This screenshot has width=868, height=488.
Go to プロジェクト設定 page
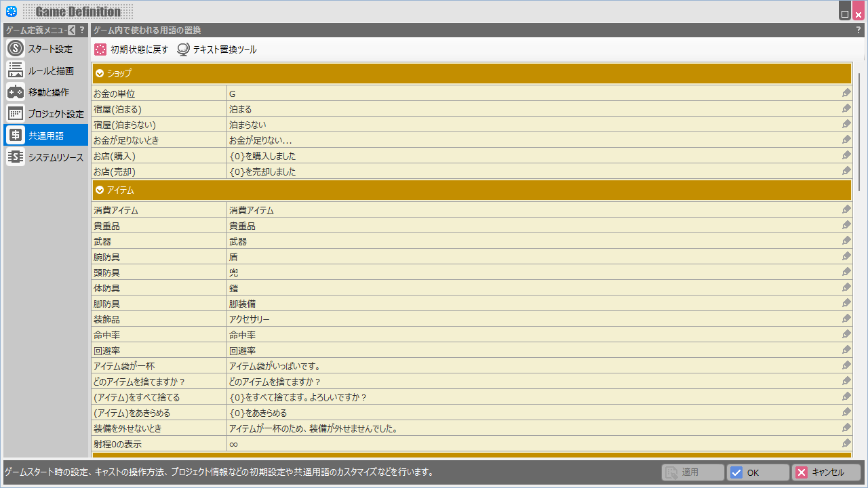45,114
